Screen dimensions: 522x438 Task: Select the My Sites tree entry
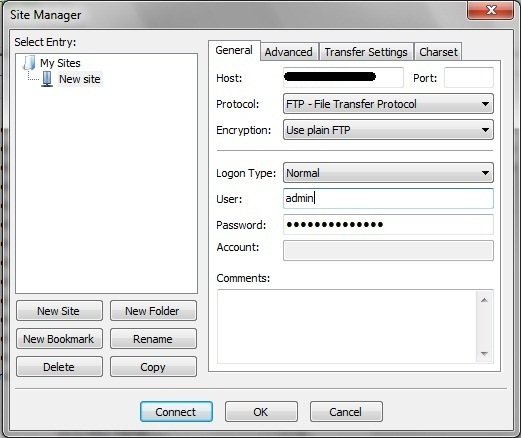click(x=60, y=63)
